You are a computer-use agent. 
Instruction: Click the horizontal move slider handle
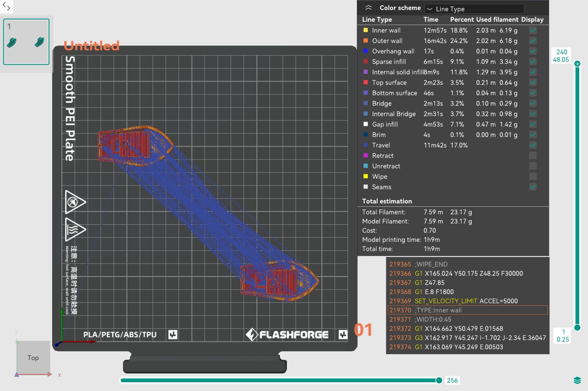pyautogui.click(x=439, y=380)
